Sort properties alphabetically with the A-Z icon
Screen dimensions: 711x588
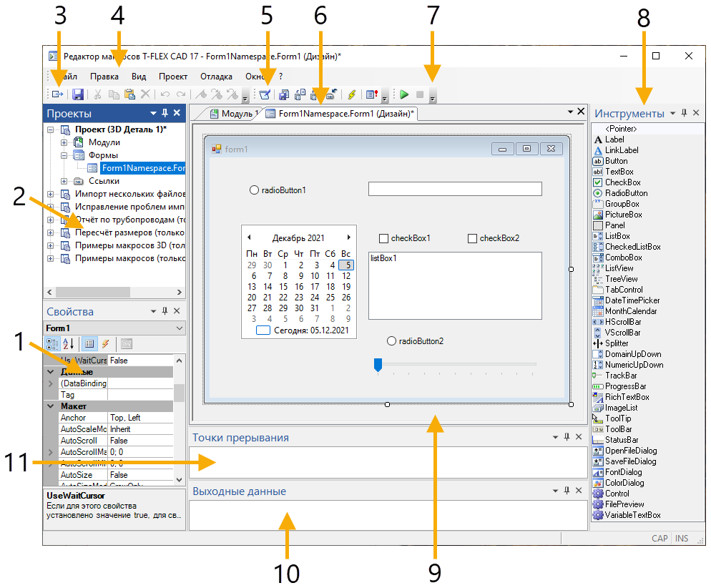[69, 343]
